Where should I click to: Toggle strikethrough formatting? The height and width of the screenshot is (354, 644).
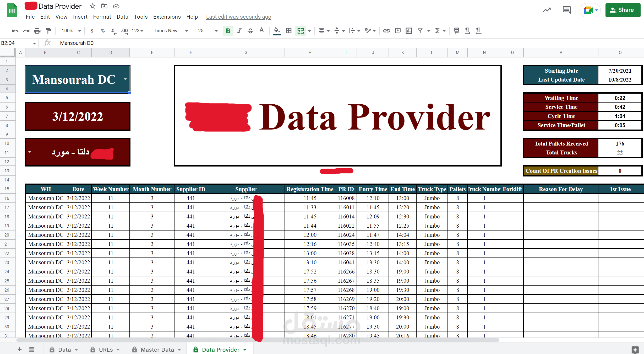(250, 31)
